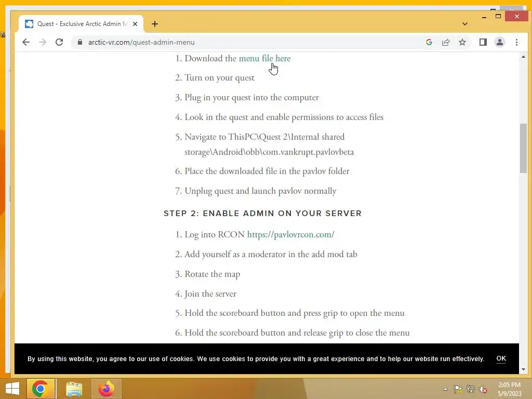This screenshot has height=399, width=532.
Task: Reload the current page
Action: 59,42
